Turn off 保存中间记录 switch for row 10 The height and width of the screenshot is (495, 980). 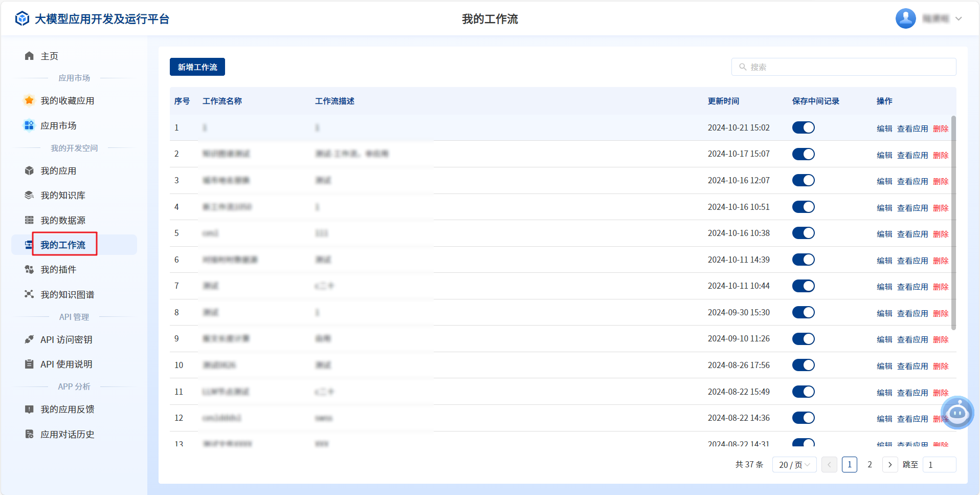coord(803,365)
